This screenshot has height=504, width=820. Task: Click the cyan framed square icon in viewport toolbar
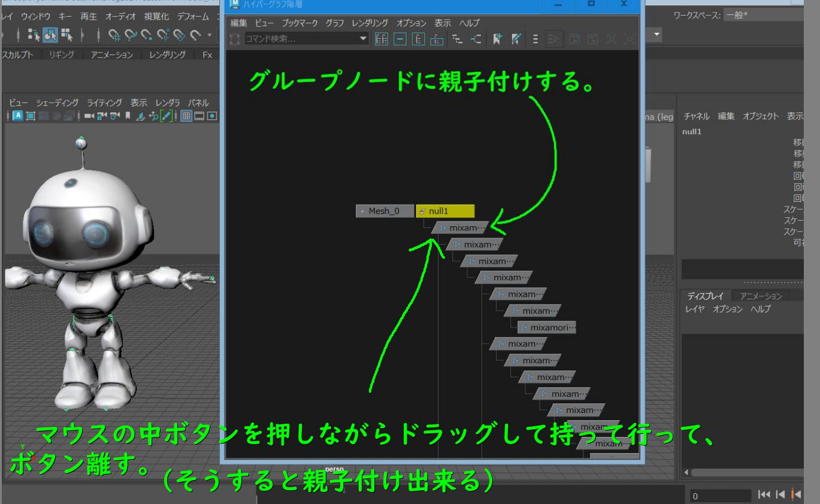pos(31,116)
